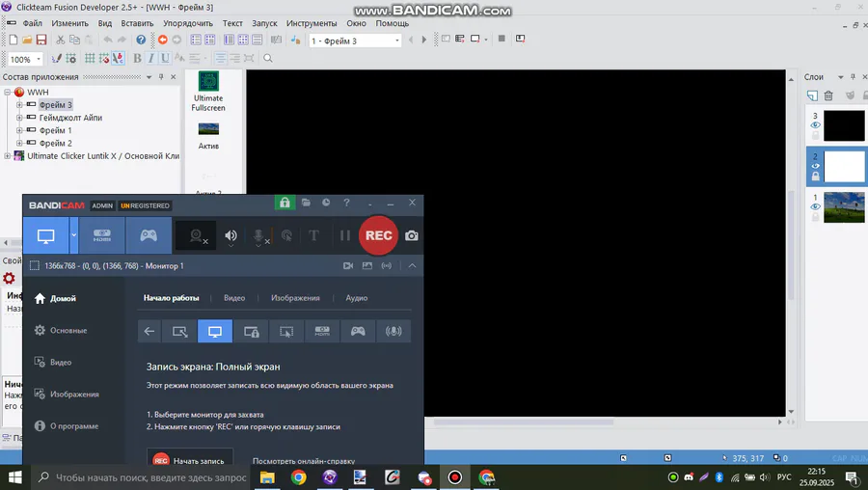Click the Open folder icon in Fusion toolbar
This screenshot has height=490, width=868.
pos(27,40)
